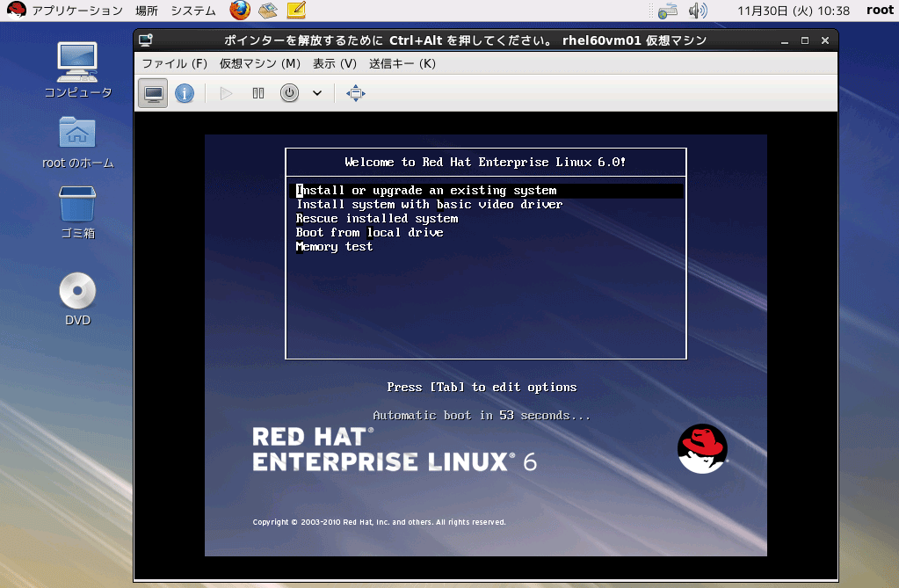
Task: Switch to fullscreen view icon
Action: [x=356, y=93]
